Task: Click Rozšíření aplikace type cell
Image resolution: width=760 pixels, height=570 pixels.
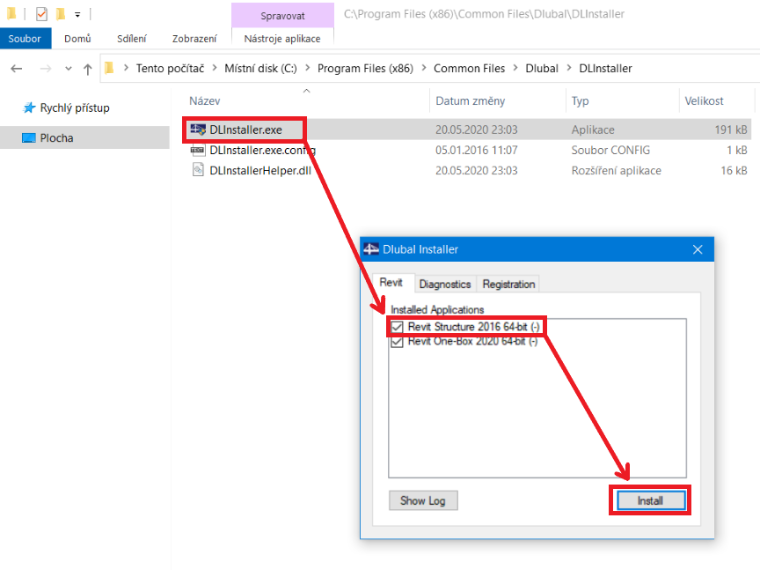Action: tap(616, 171)
